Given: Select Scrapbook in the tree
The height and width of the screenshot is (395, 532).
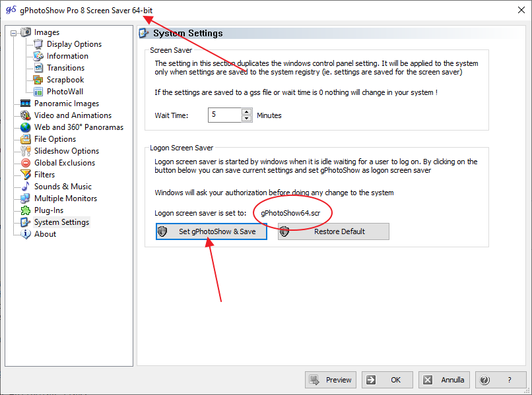Looking at the screenshot, I should 65,80.
